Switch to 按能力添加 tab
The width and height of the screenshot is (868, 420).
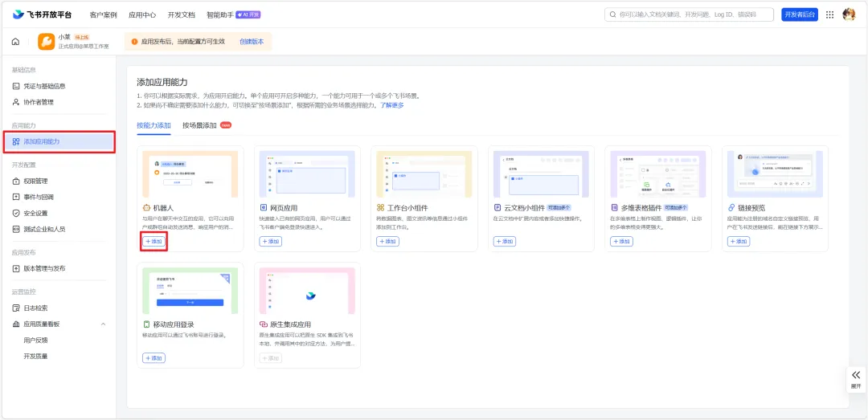coord(154,125)
